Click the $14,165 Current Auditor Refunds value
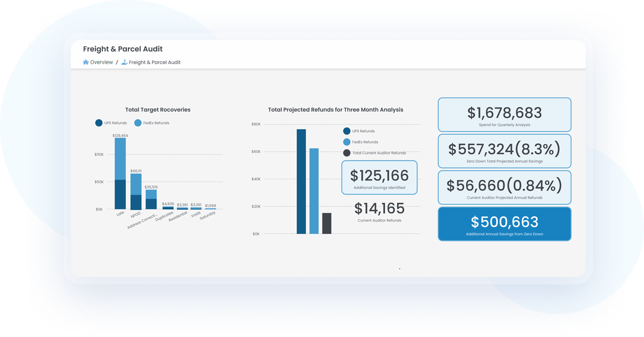This screenshot has height=337, width=644. (379, 209)
